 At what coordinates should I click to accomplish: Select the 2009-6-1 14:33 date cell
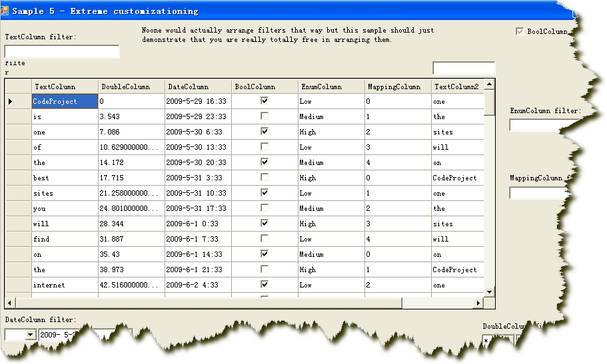pos(198,254)
